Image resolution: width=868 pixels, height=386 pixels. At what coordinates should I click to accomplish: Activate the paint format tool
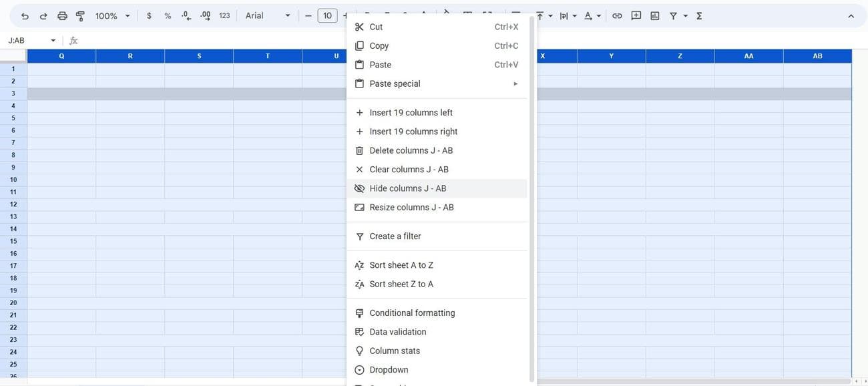coord(80,16)
